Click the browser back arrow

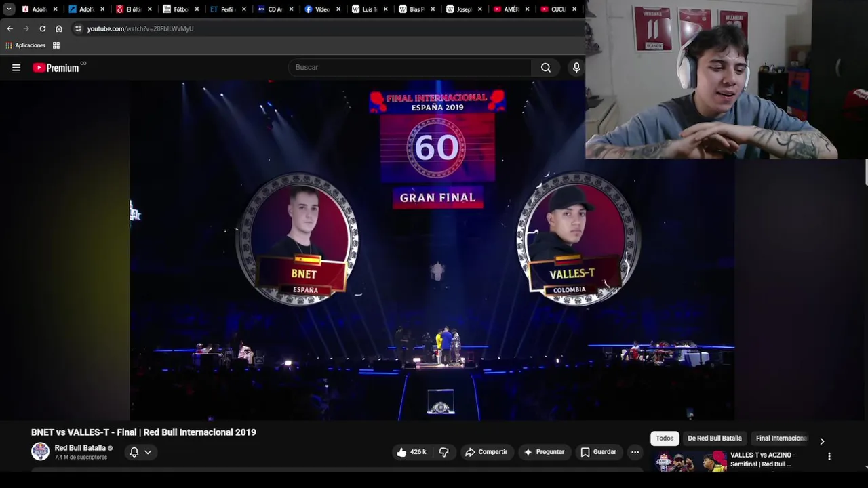click(9, 28)
